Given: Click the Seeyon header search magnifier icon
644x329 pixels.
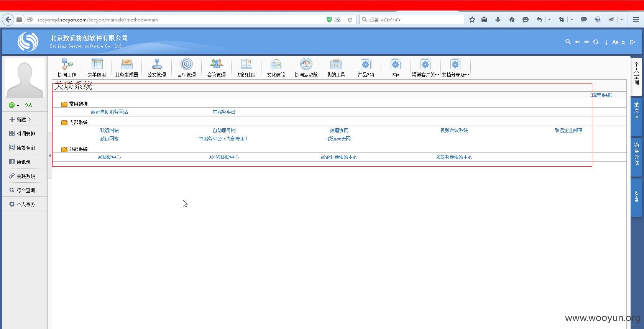Looking at the screenshot, I should (568, 42).
